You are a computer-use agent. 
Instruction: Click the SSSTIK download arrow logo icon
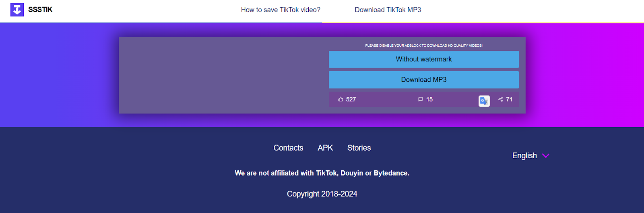click(17, 10)
